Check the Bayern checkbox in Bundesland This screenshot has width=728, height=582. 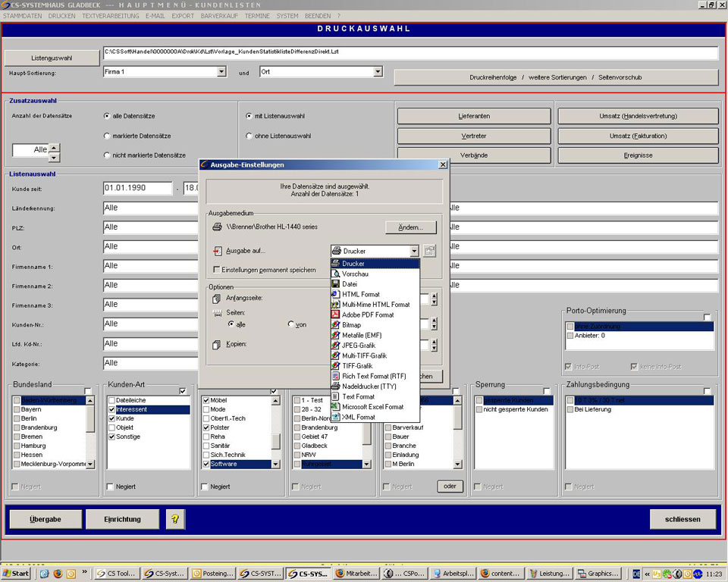coord(16,409)
